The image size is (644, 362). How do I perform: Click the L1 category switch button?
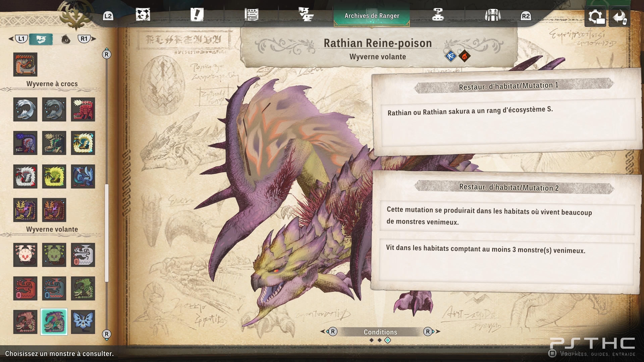pos(21,39)
